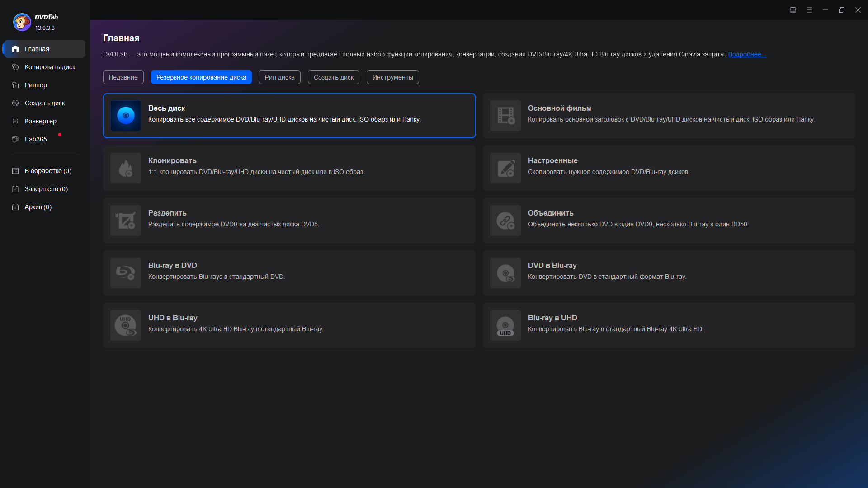Switch to the Недавние tab
Viewport: 868px width, 488px height.
coord(123,77)
